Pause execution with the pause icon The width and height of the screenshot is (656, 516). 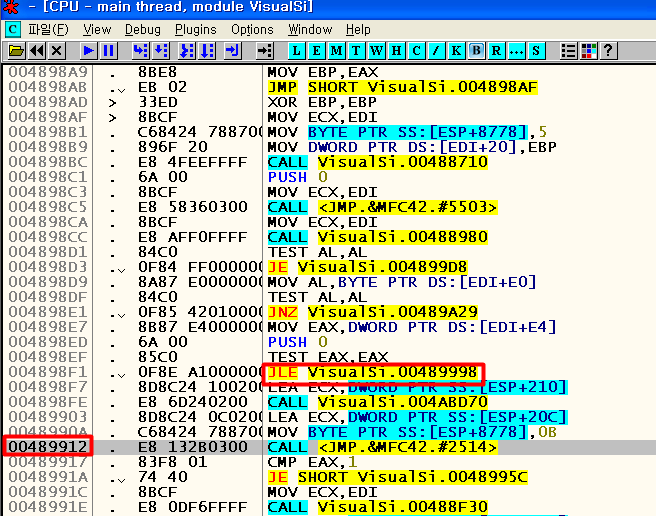(108, 51)
